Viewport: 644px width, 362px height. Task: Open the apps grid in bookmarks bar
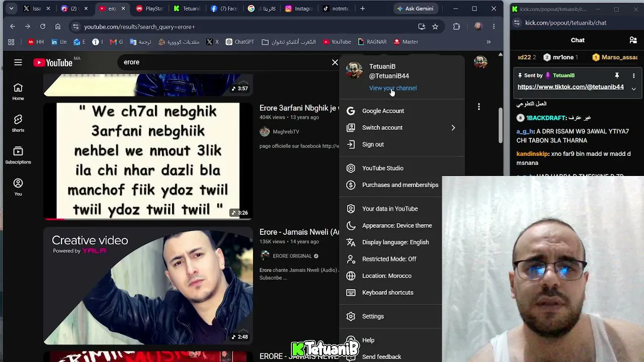tap(11, 42)
